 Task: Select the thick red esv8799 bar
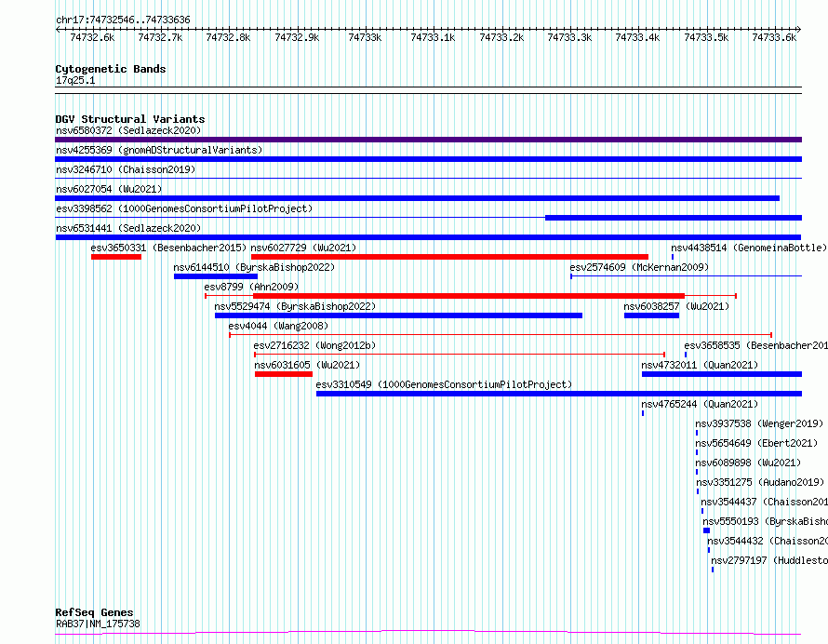click(469, 296)
